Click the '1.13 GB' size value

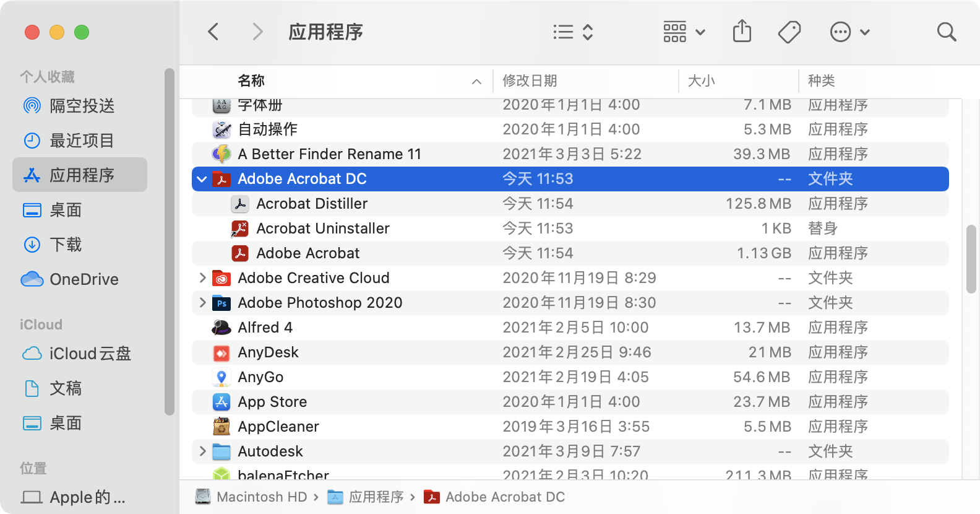[763, 253]
